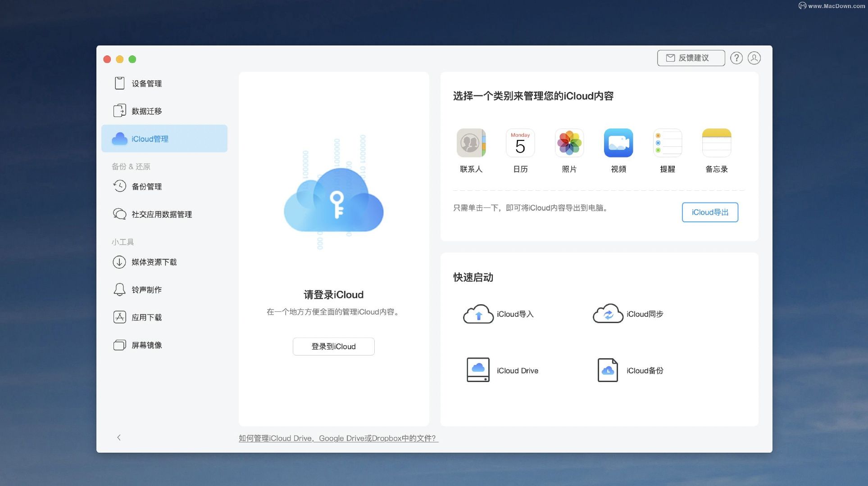Image resolution: width=868 pixels, height=486 pixels.
Task: Open the Calendar (日历) icon showing Monday 5
Action: (x=520, y=143)
